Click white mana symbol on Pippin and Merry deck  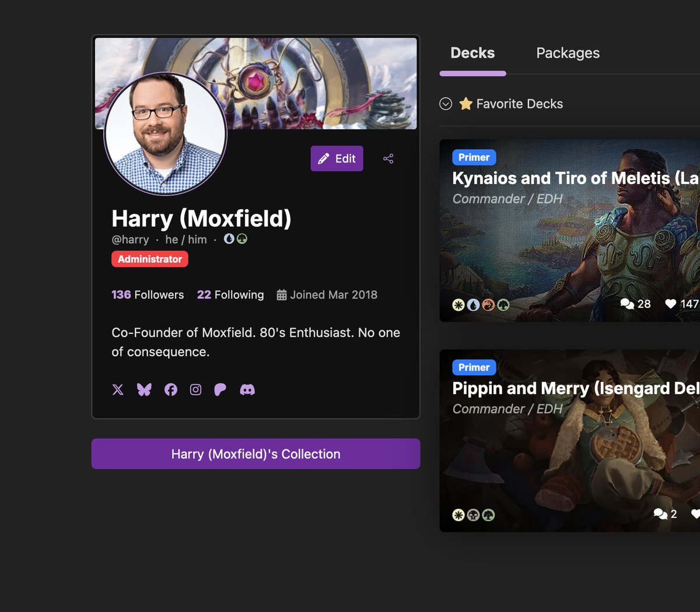click(x=459, y=515)
